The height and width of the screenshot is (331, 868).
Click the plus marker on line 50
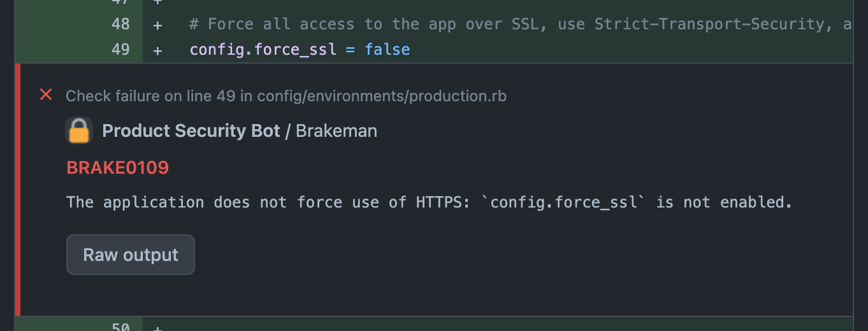(158, 327)
